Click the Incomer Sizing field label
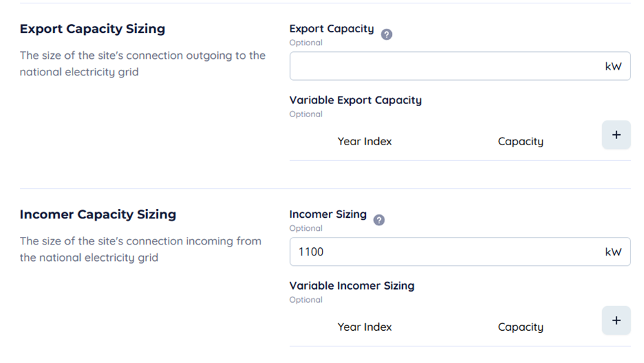The image size is (644, 363). pos(327,214)
